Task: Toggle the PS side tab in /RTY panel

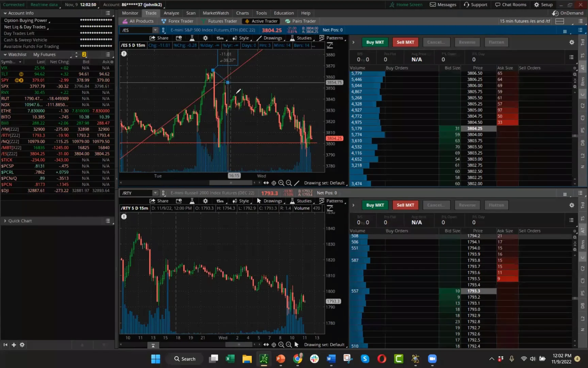Action: coord(583,293)
